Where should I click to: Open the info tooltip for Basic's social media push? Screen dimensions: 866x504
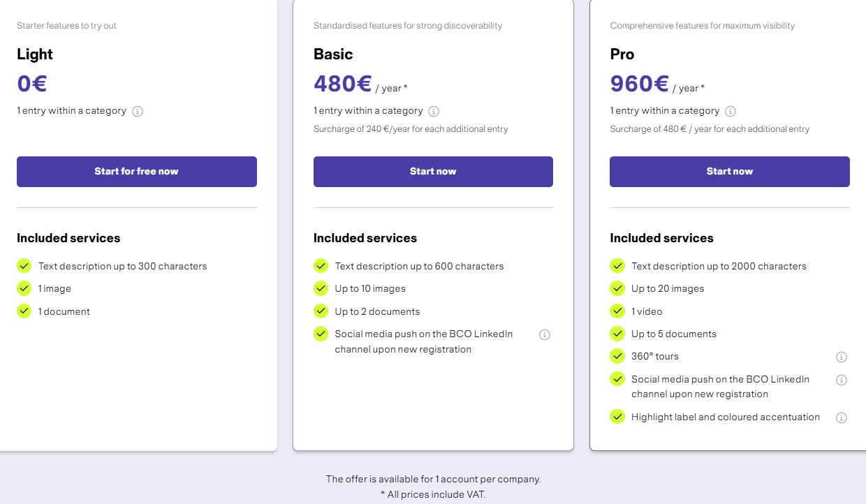[545, 334]
